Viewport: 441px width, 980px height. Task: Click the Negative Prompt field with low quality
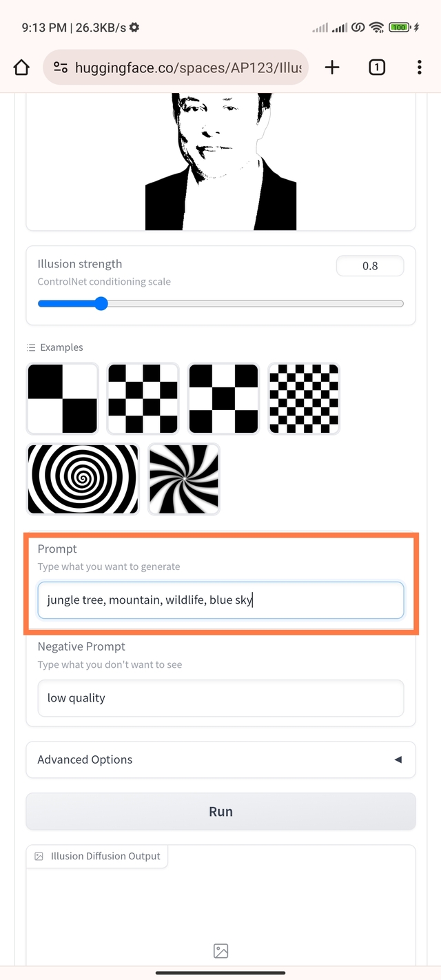pos(220,698)
